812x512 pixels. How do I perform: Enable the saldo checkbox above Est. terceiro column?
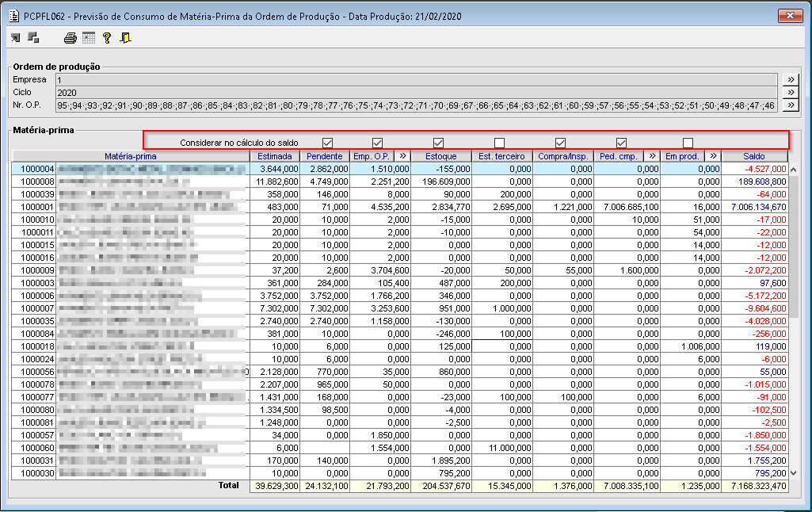[x=499, y=143]
